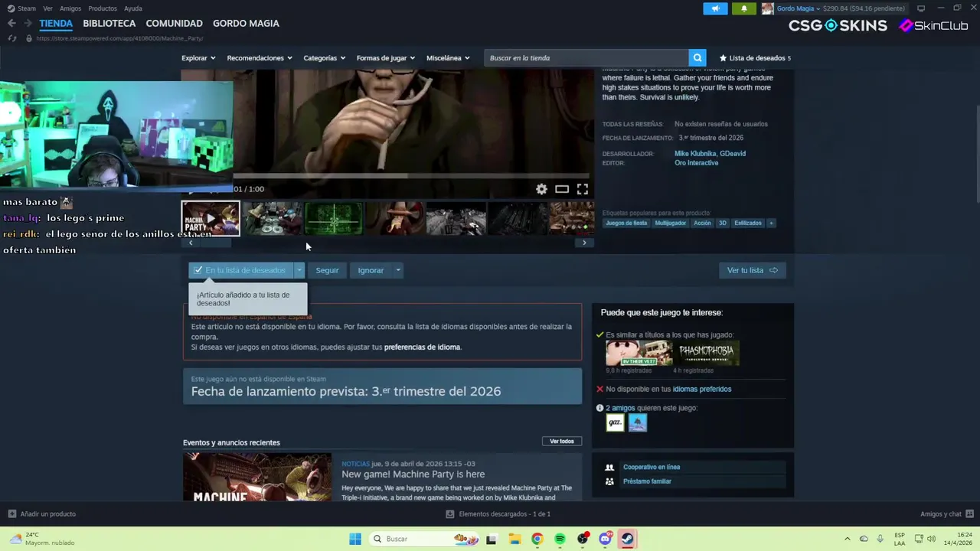The height and width of the screenshot is (551, 980).
Task: Open the Explorar dropdown menu
Action: point(198,58)
